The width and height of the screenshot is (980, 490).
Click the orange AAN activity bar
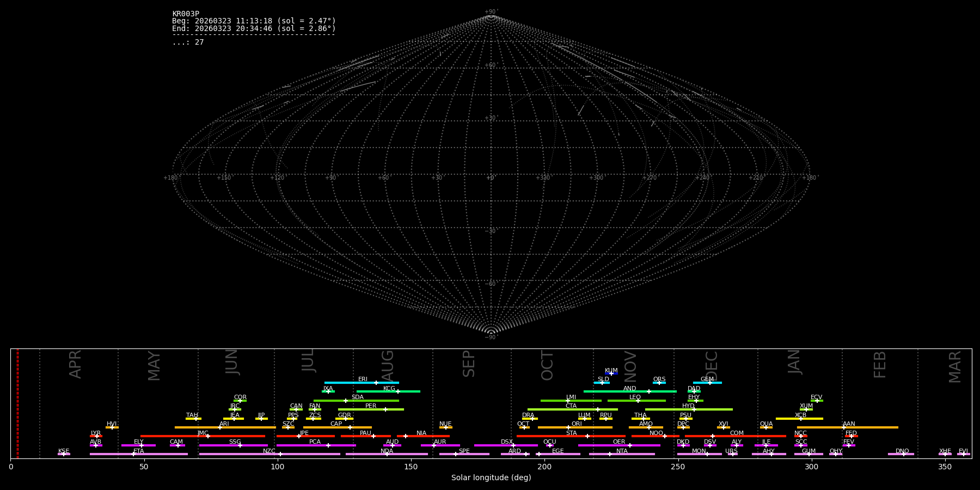click(848, 427)
